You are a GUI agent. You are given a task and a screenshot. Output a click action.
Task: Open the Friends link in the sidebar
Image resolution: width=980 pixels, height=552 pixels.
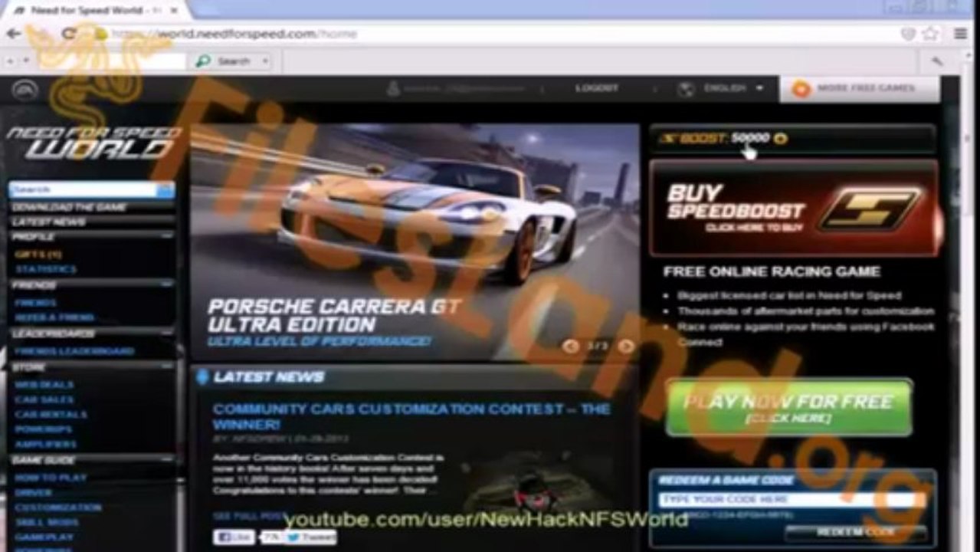[35, 302]
